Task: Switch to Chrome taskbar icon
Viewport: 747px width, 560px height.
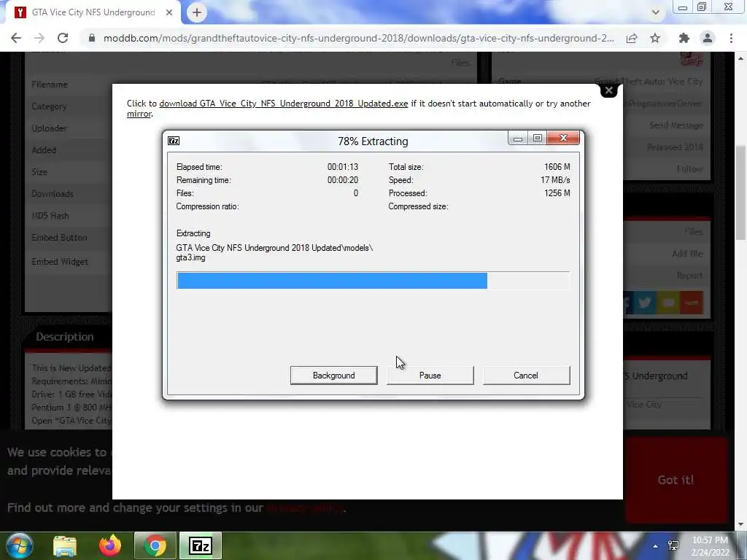Action: point(155,545)
